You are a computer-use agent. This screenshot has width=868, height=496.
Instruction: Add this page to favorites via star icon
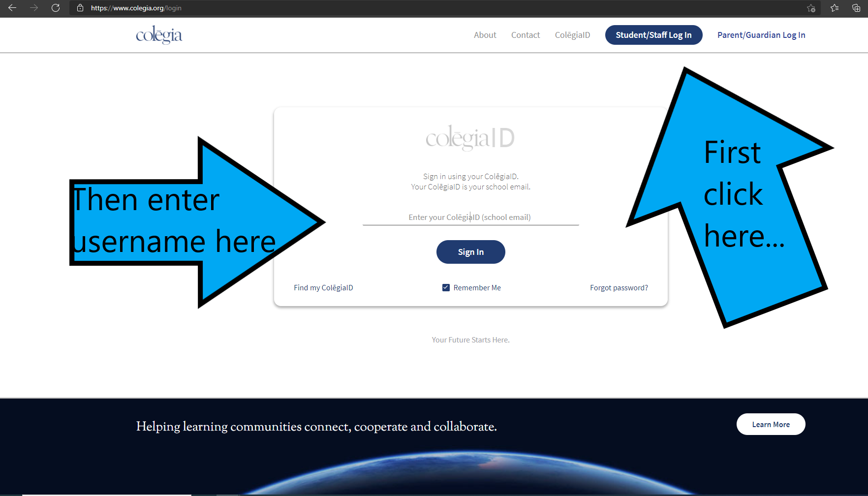click(811, 8)
